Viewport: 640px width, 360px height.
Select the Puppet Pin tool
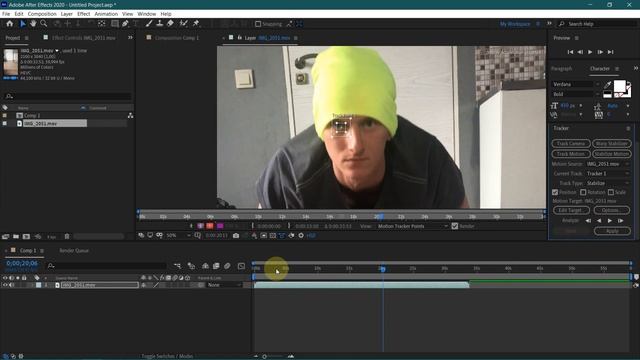point(196,24)
